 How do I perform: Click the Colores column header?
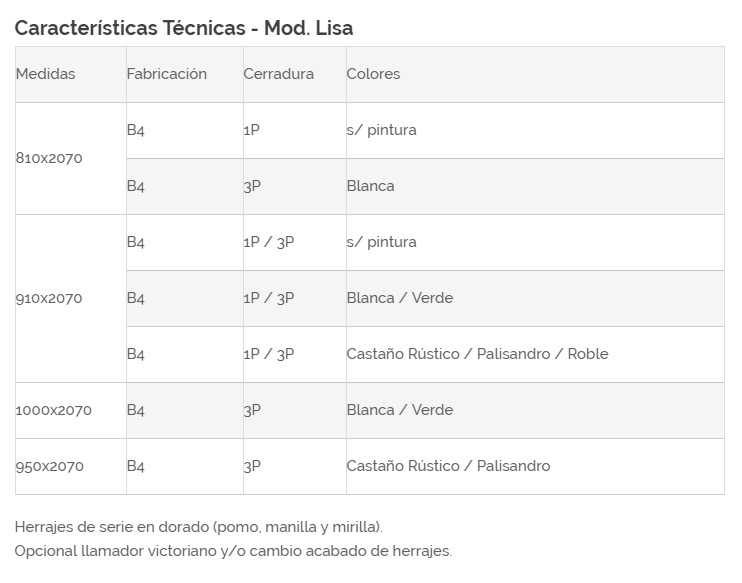coord(373,74)
